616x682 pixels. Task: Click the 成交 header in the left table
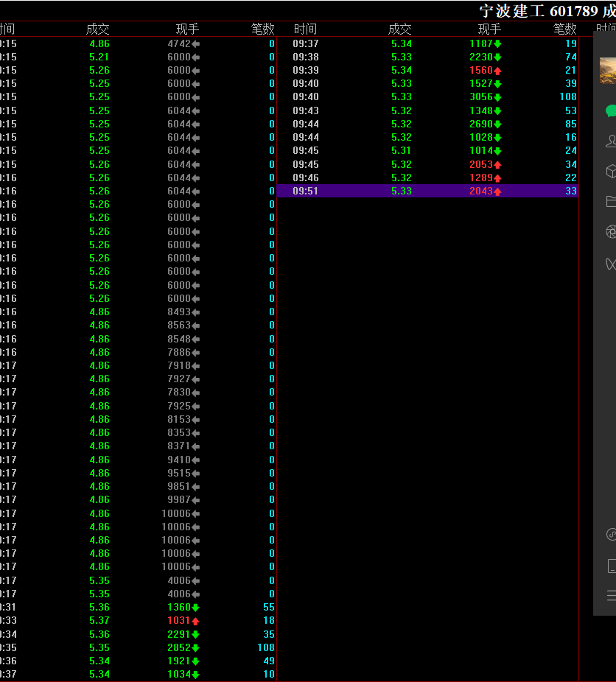pos(97,29)
